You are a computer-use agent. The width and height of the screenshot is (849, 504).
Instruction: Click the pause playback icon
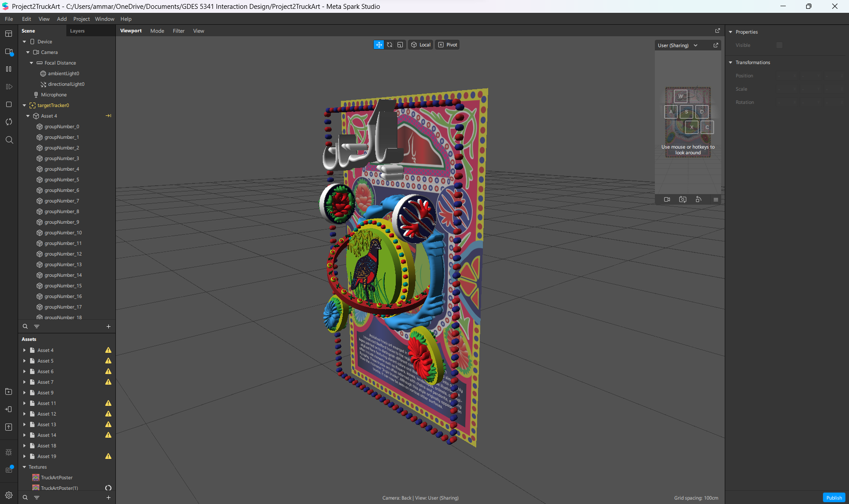coord(8,69)
